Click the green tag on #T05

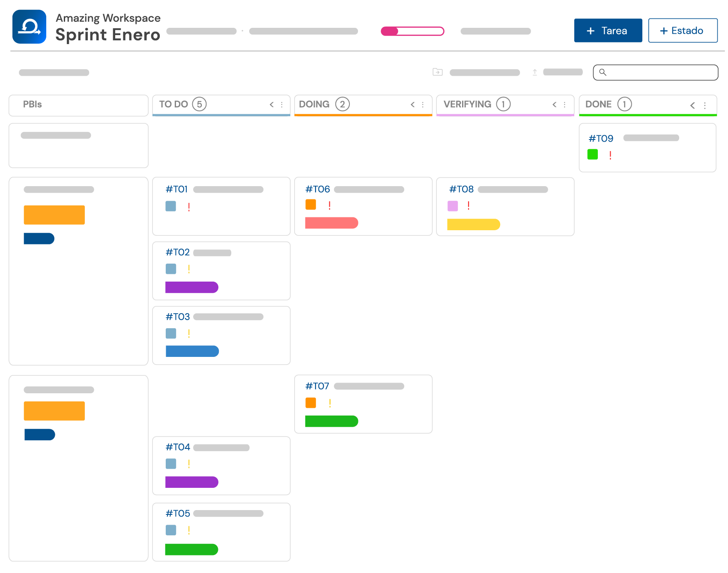click(x=191, y=549)
